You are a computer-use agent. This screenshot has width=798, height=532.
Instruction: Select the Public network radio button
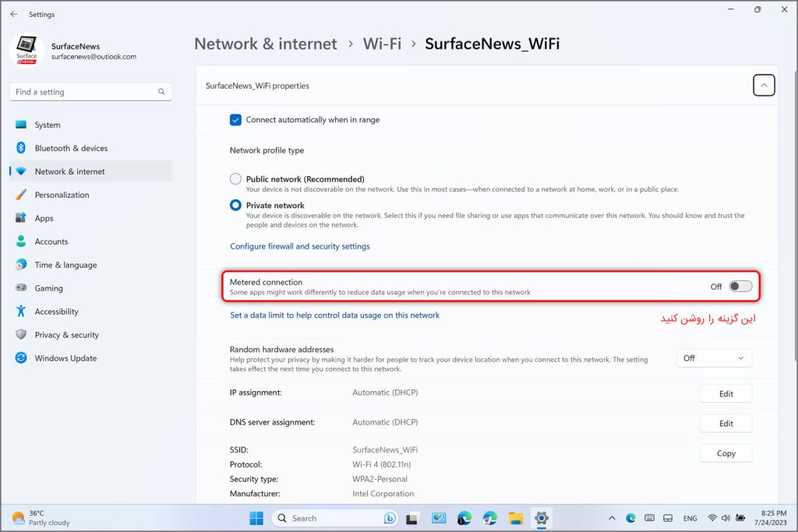(235, 179)
